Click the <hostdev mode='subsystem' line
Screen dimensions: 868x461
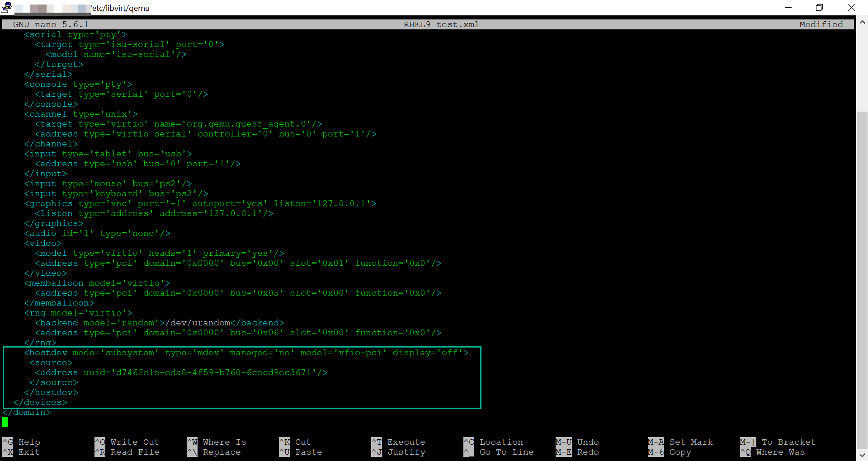pyautogui.click(x=246, y=353)
